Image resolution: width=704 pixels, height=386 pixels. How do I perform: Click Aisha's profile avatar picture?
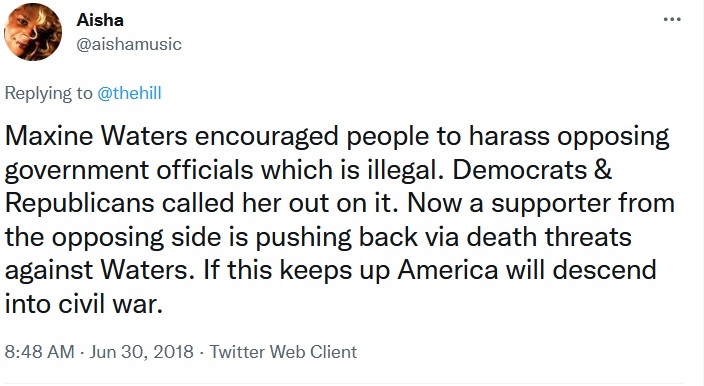33,32
